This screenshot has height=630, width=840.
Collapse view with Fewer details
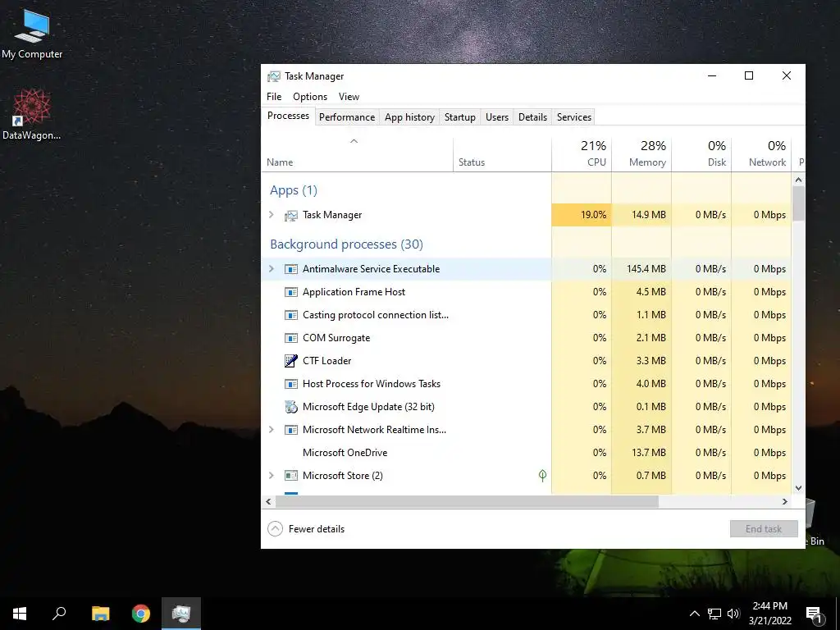point(306,529)
